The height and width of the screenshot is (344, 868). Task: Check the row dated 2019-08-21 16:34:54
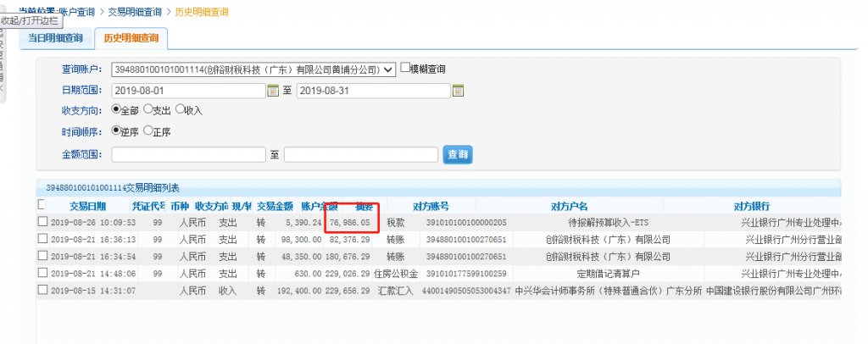[42, 256]
